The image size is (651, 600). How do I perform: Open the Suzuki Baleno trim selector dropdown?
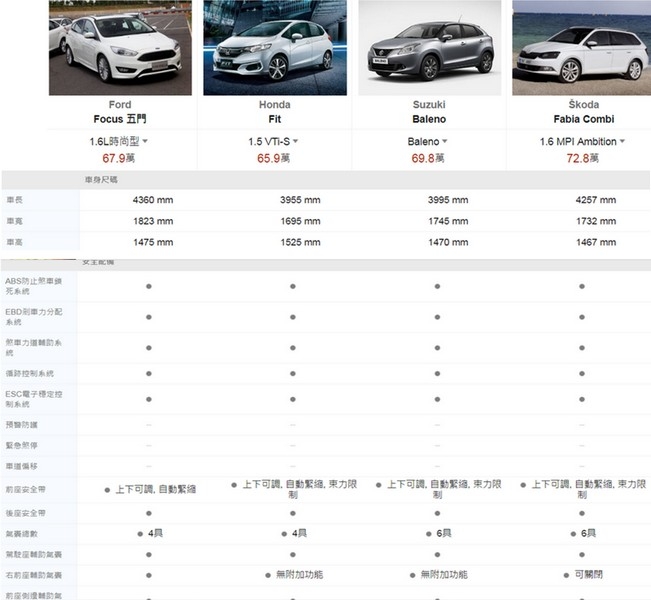pos(427,142)
